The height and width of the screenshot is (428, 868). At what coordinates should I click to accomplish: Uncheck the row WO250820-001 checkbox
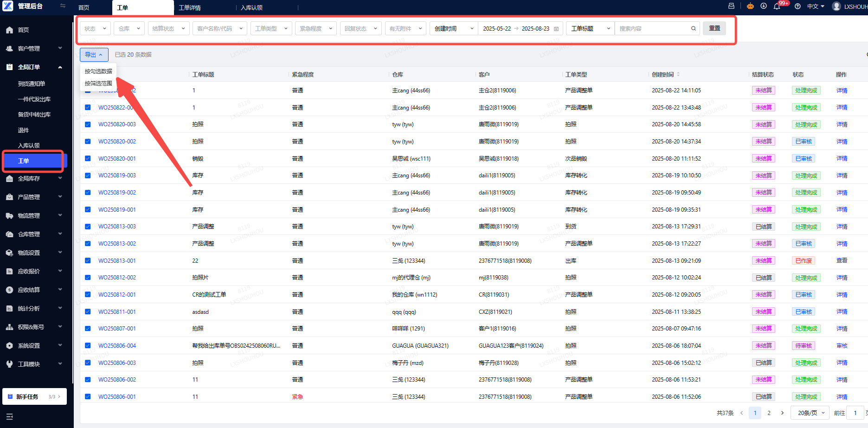point(88,158)
